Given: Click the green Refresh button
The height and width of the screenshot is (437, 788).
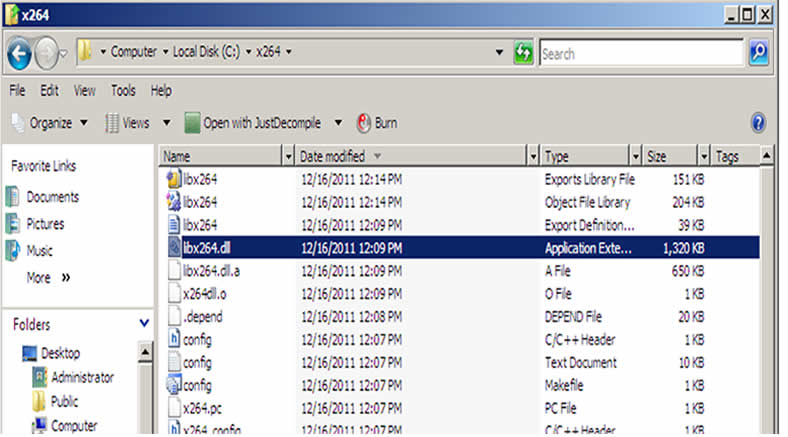Looking at the screenshot, I should (523, 52).
